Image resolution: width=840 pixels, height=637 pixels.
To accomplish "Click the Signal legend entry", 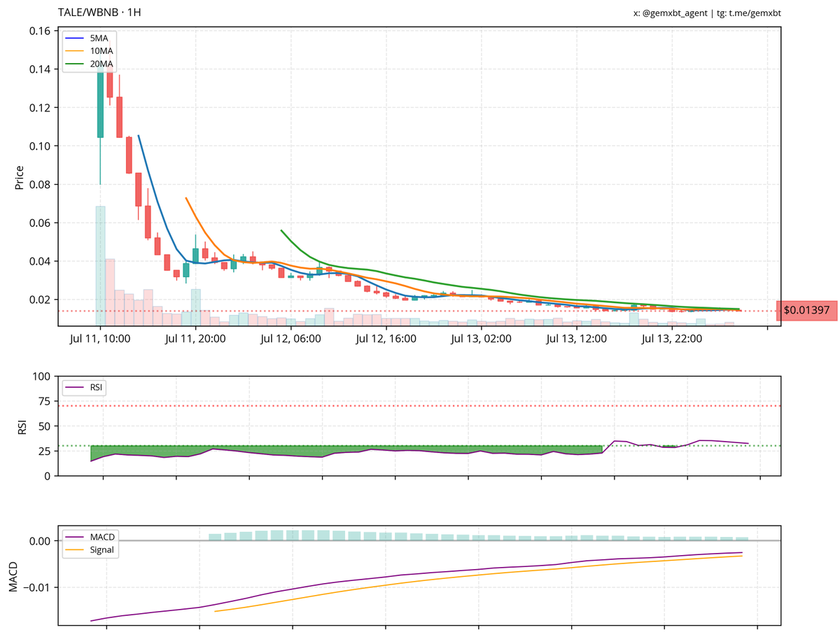I will tap(90, 549).
